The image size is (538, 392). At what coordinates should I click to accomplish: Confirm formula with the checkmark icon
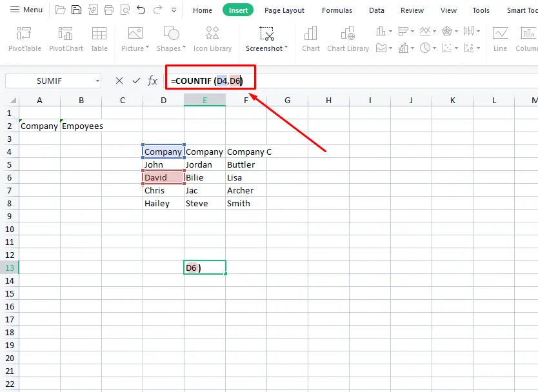(136, 81)
